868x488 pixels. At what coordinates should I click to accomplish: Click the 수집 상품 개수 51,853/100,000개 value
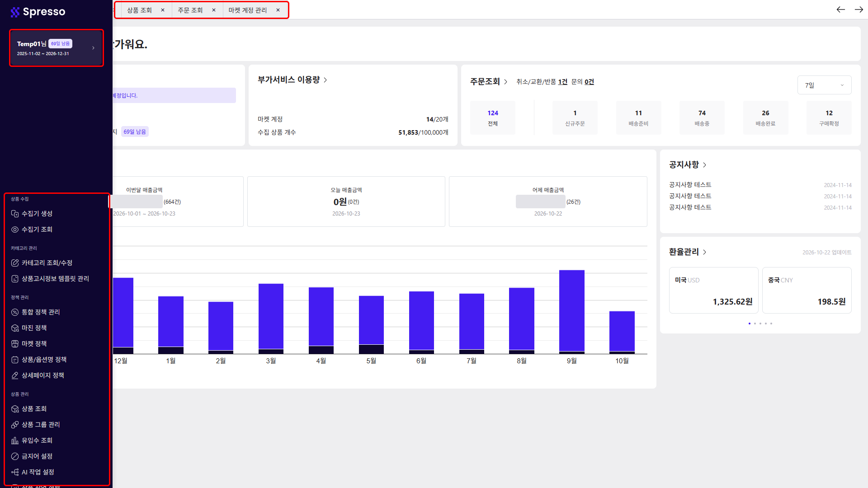pyautogui.click(x=423, y=132)
